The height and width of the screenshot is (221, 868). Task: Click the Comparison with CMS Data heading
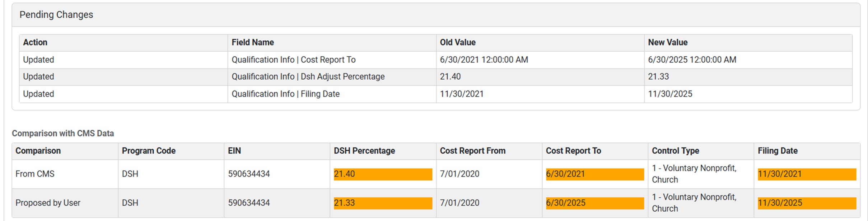[x=63, y=133]
